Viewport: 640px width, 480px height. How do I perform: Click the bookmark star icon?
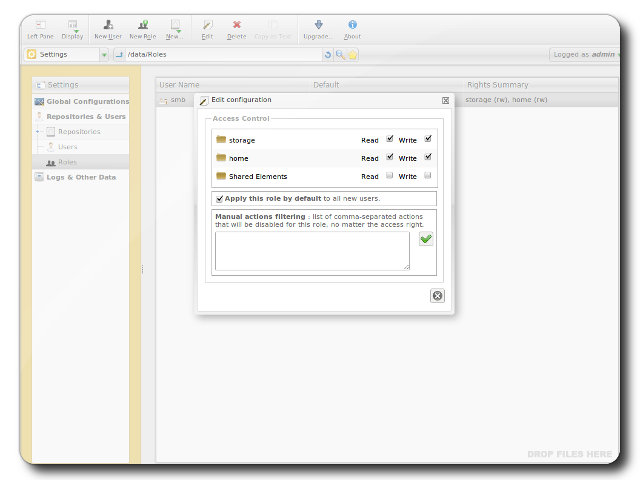tap(352, 54)
